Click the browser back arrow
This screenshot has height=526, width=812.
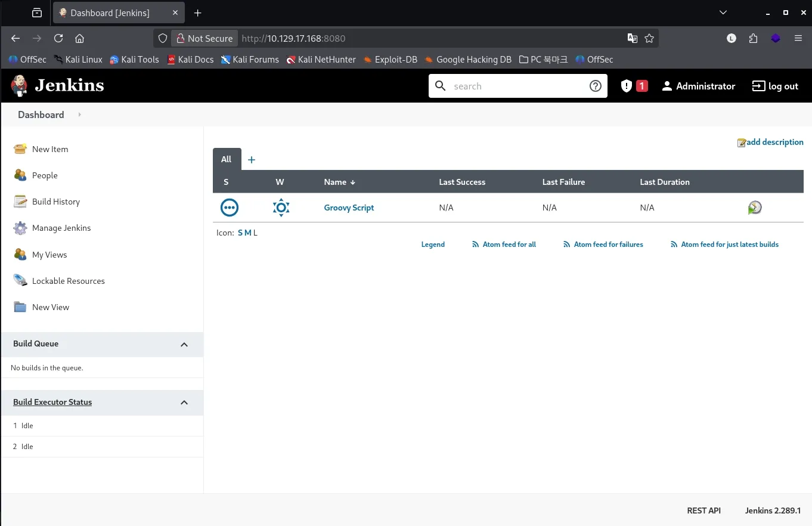pyautogui.click(x=16, y=38)
